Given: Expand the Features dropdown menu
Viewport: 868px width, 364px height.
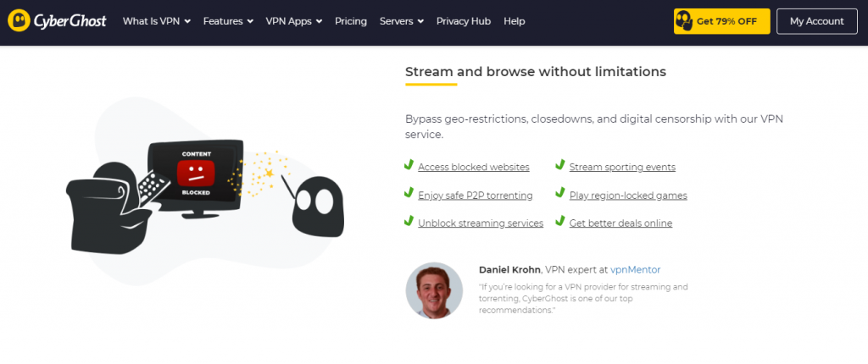Looking at the screenshot, I should [228, 21].
